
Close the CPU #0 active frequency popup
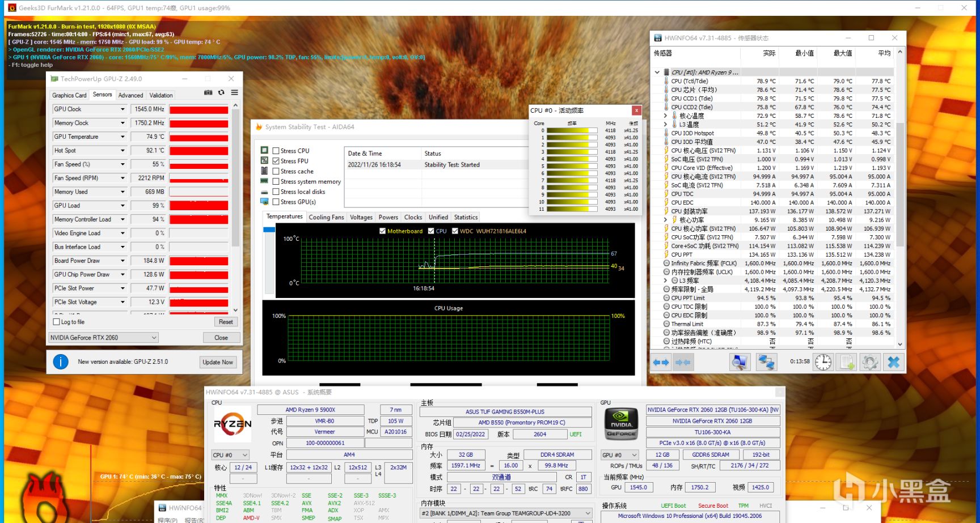(x=636, y=110)
